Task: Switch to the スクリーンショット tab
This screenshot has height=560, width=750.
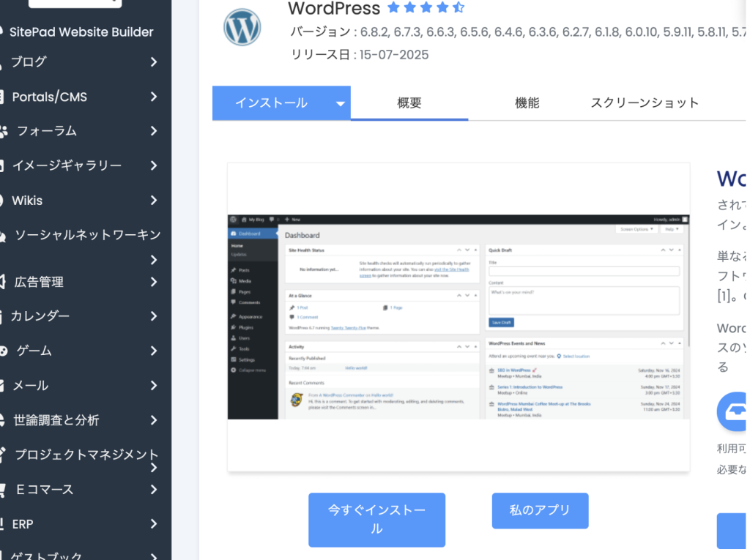Action: point(645,103)
